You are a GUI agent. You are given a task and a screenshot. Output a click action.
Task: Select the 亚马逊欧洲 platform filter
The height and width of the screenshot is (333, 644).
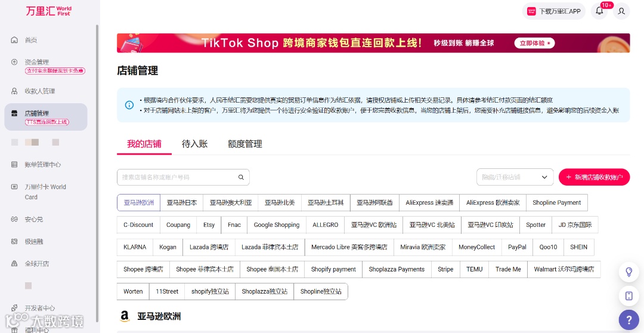click(x=139, y=203)
